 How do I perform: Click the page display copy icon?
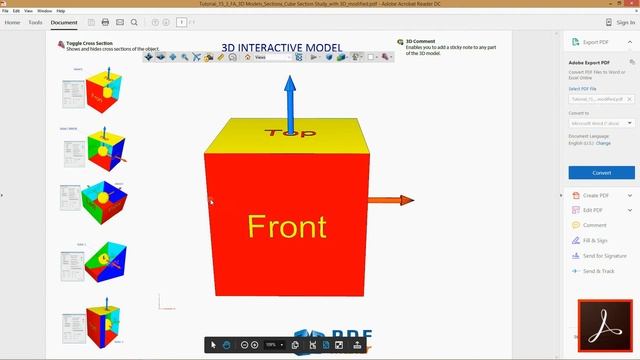click(295, 345)
